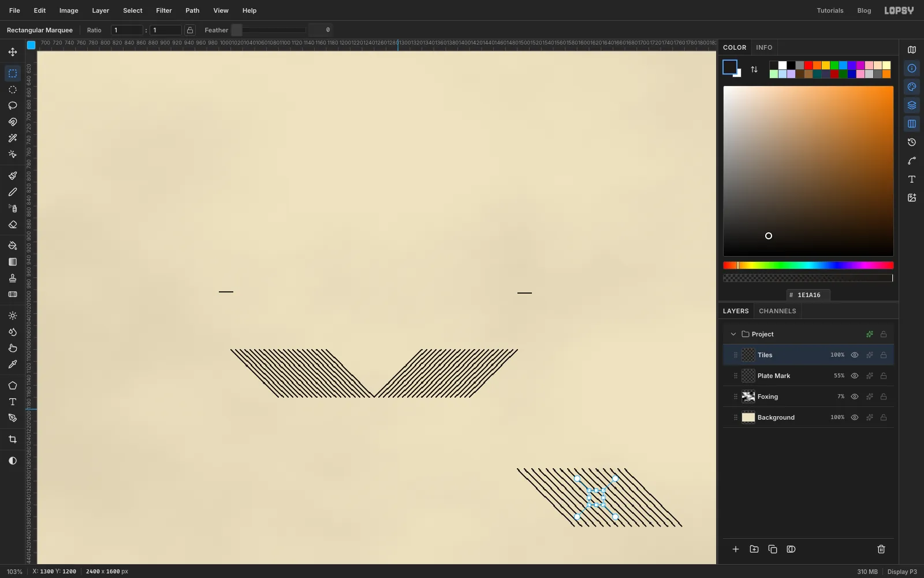Delete layer with trash icon
The image size is (924, 578).
[x=881, y=549]
